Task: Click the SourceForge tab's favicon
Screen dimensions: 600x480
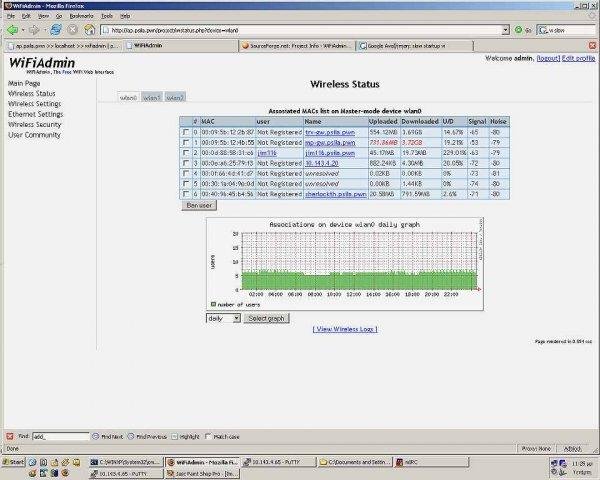Action: 246,46
